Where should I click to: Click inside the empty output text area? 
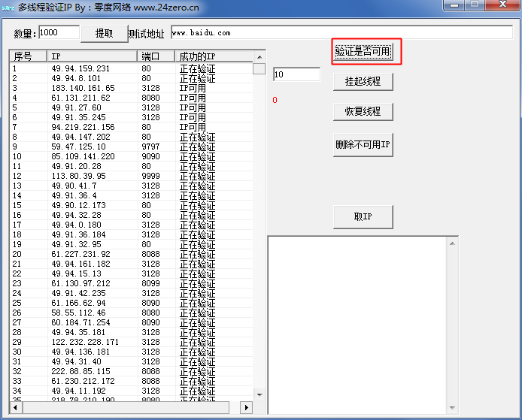[357, 325]
